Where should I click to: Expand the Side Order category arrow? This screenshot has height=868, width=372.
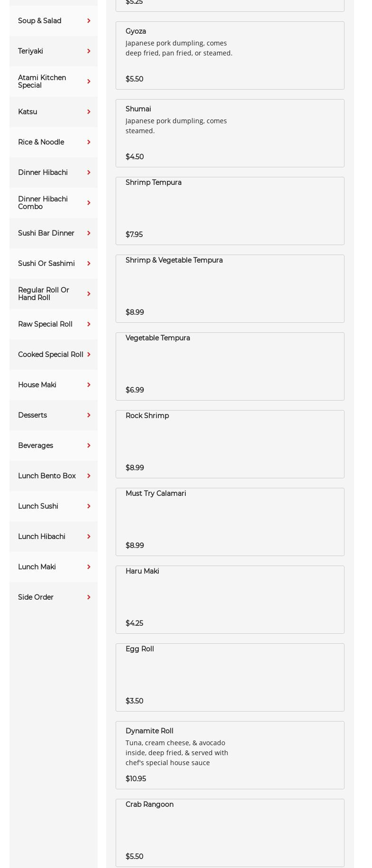(89, 597)
